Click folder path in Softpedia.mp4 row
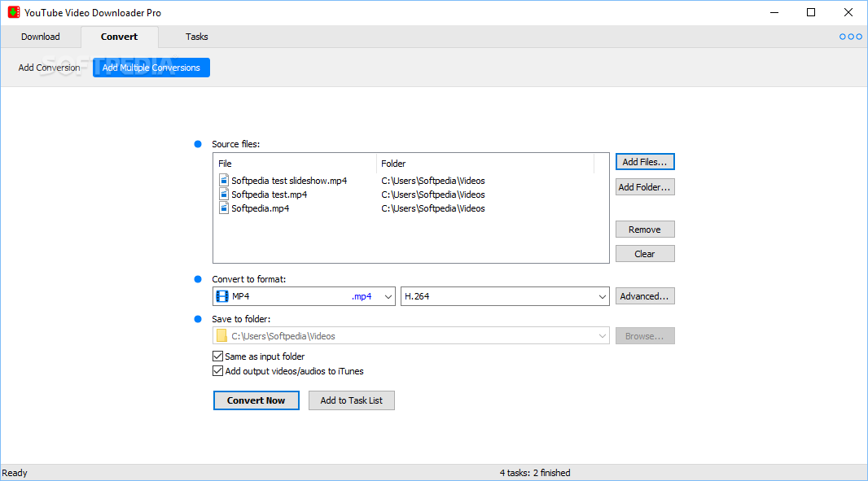The image size is (868, 481). [x=433, y=208]
